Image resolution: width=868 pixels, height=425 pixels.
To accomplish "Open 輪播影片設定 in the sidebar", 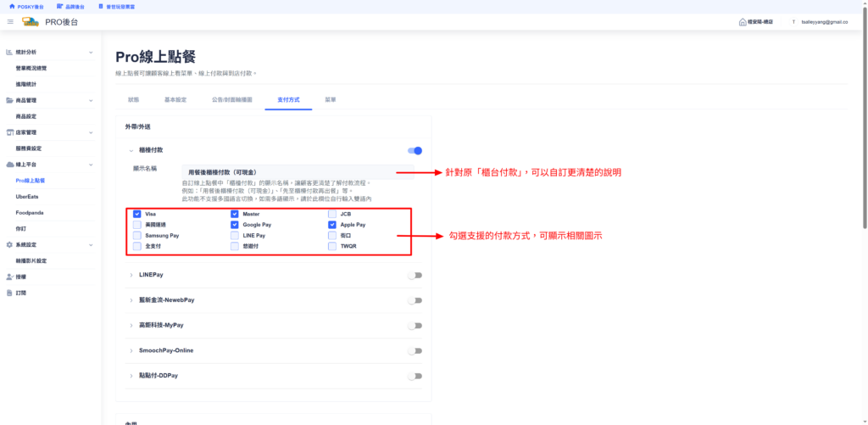I will point(31,260).
